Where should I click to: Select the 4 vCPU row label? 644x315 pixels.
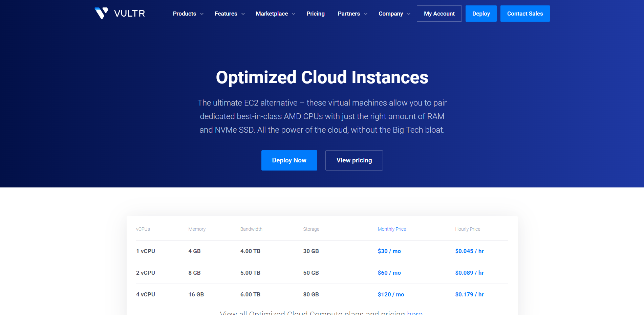[x=146, y=294]
